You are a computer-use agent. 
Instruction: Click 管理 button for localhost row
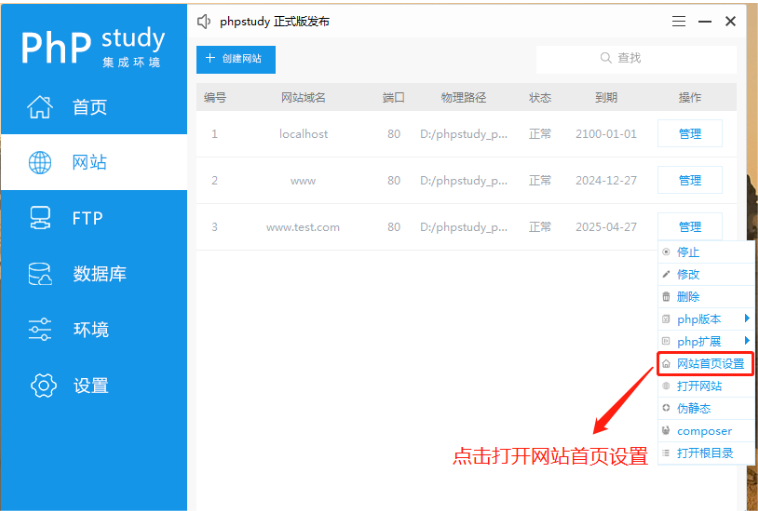[690, 133]
